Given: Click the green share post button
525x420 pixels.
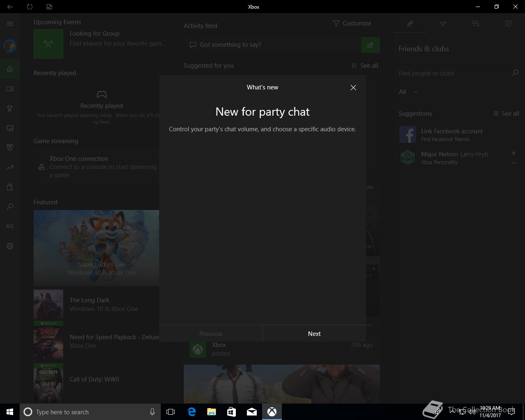Looking at the screenshot, I should click(x=370, y=45).
